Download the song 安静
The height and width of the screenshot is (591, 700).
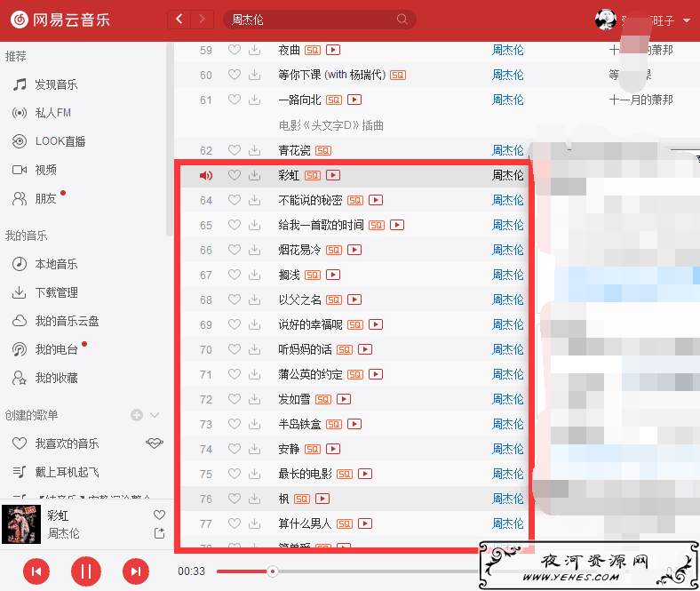[x=254, y=449]
